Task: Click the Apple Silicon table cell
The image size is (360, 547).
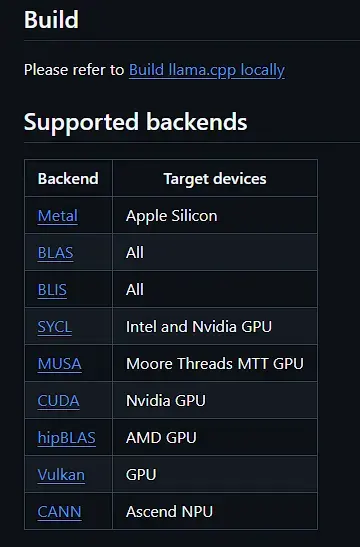Action: (215, 216)
